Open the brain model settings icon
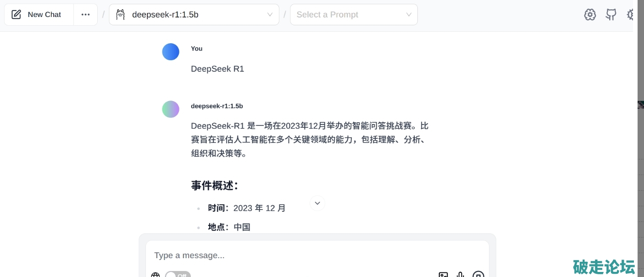This screenshot has width=644, height=277. pos(590,15)
